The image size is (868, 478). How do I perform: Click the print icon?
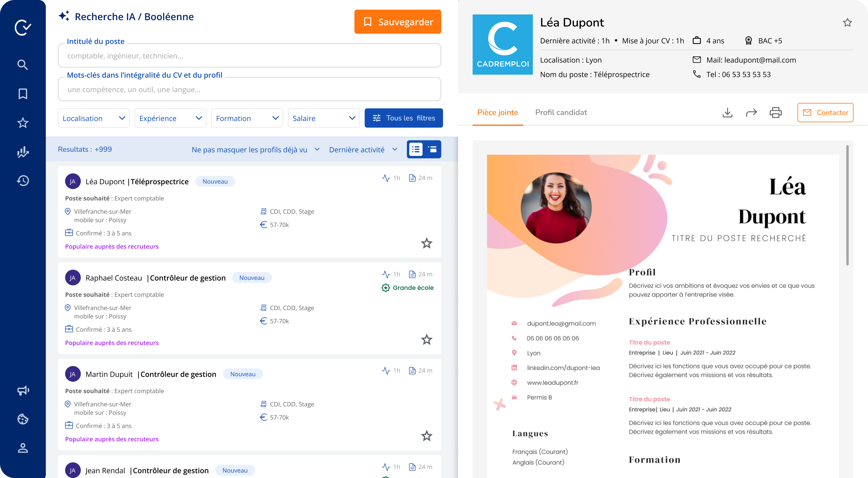pyautogui.click(x=775, y=113)
